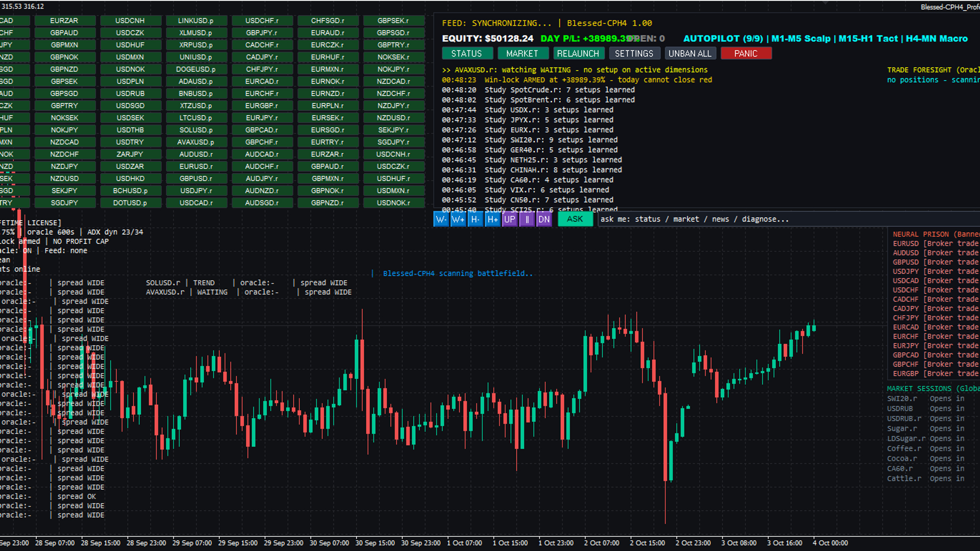The height and width of the screenshot is (551, 980).
Task: Select the AVAXUSD.p symbol button
Action: pyautogui.click(x=196, y=142)
